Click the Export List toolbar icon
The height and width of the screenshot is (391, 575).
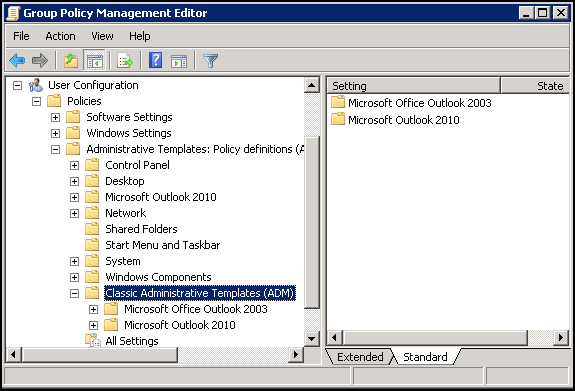(x=125, y=60)
